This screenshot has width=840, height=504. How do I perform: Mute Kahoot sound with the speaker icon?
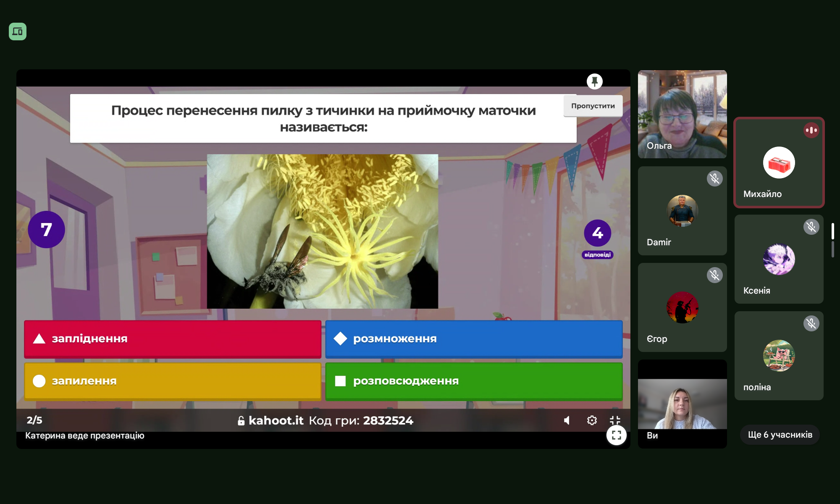pos(567,420)
